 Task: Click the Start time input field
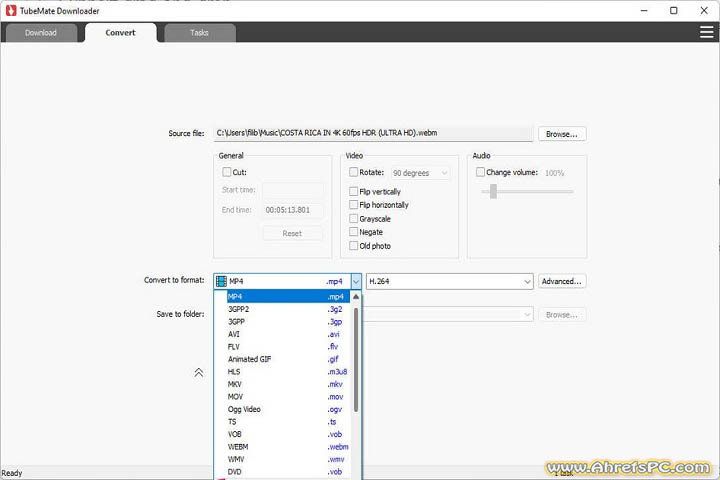pyautogui.click(x=292, y=190)
